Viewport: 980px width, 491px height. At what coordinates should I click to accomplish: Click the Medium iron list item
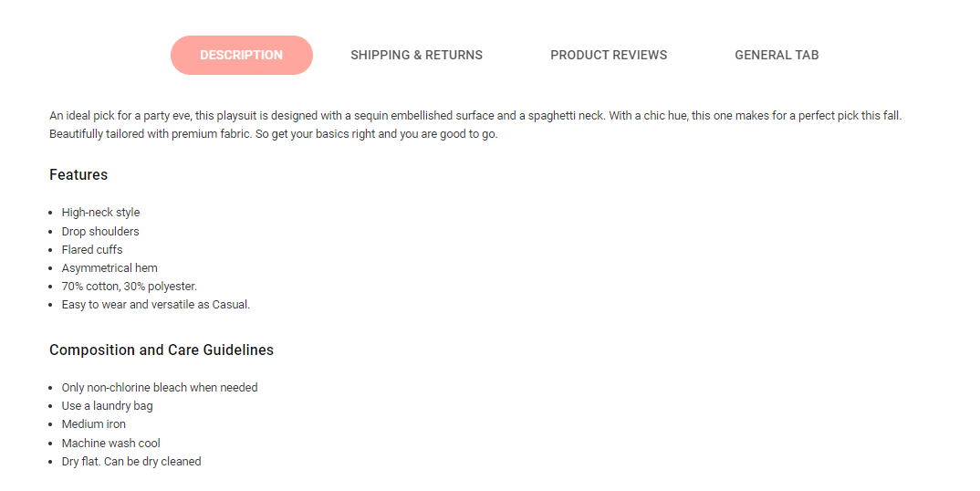click(x=94, y=424)
